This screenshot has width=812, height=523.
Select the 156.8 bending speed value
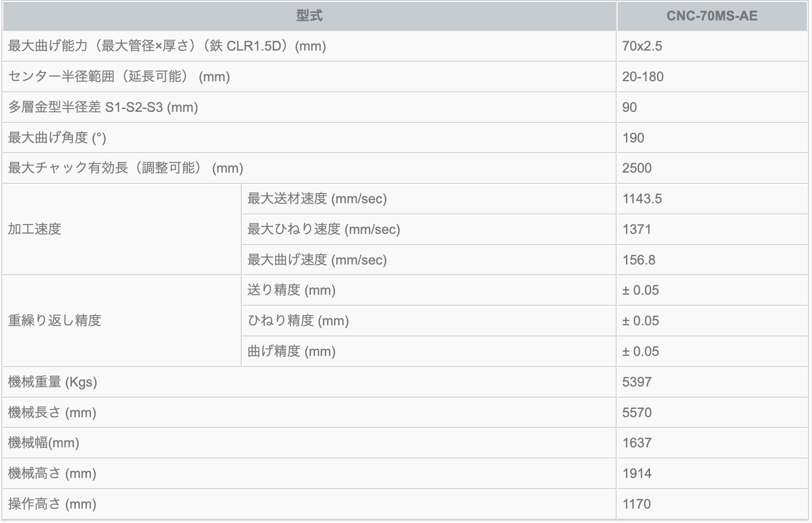point(639,260)
